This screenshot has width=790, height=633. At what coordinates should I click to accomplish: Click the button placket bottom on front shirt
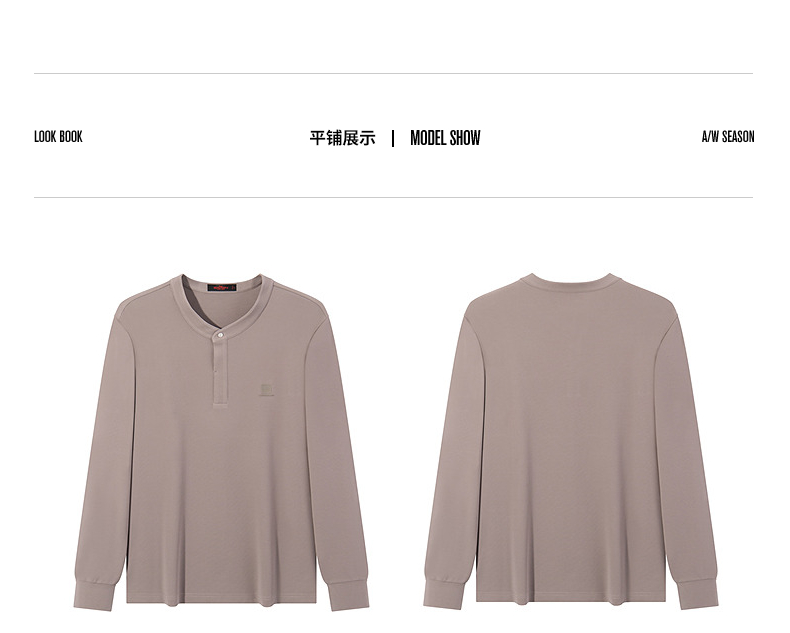(x=220, y=402)
